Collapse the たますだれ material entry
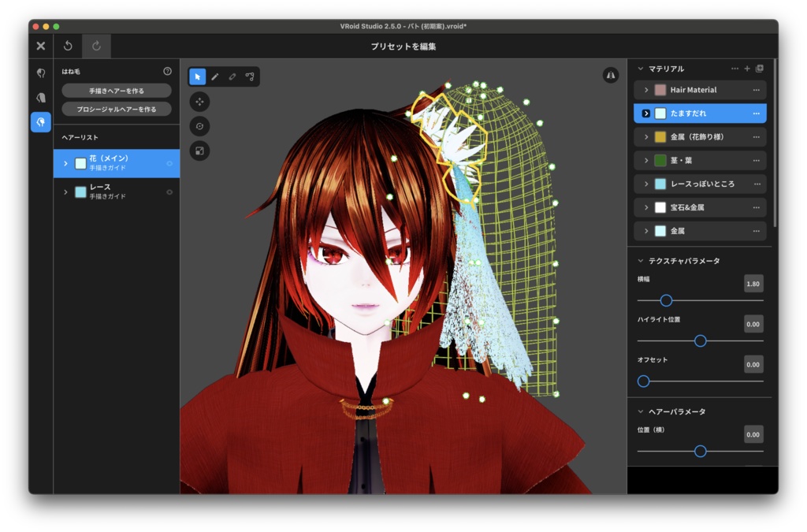 click(647, 113)
